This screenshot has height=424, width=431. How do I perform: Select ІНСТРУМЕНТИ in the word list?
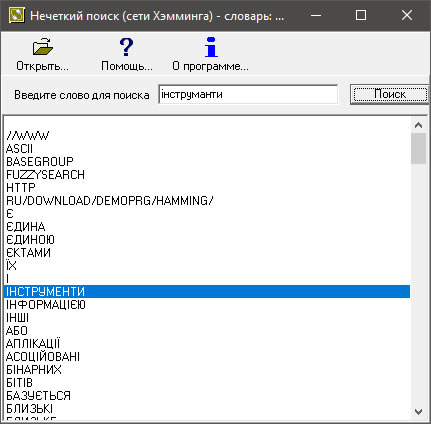coord(207,292)
